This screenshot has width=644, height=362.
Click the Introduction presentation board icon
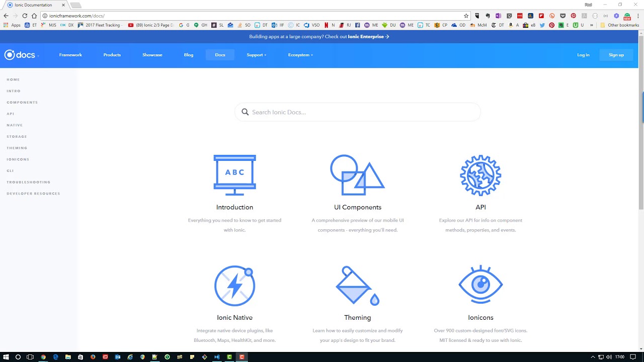click(x=234, y=175)
